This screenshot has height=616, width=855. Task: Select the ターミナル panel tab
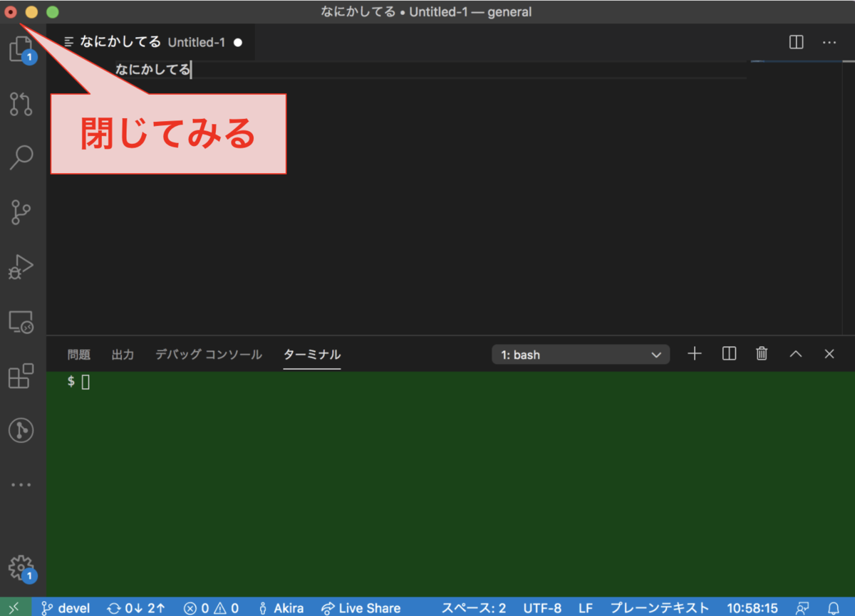[312, 355]
